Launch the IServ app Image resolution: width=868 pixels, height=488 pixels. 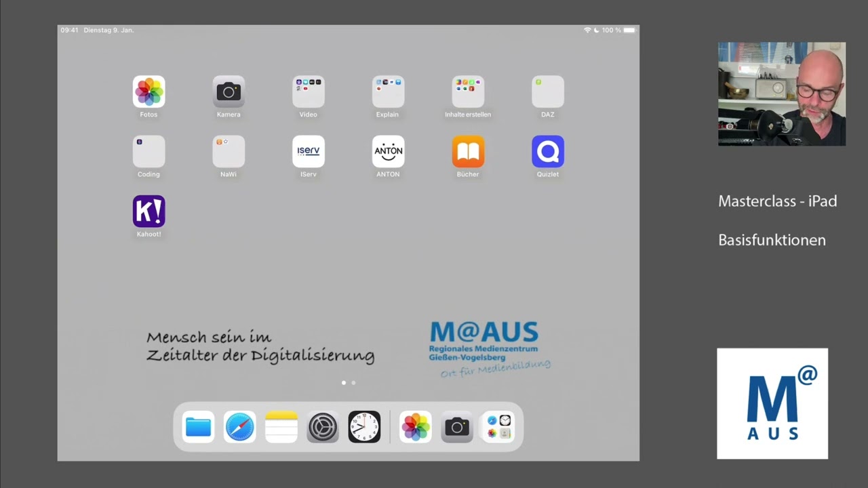[308, 151]
